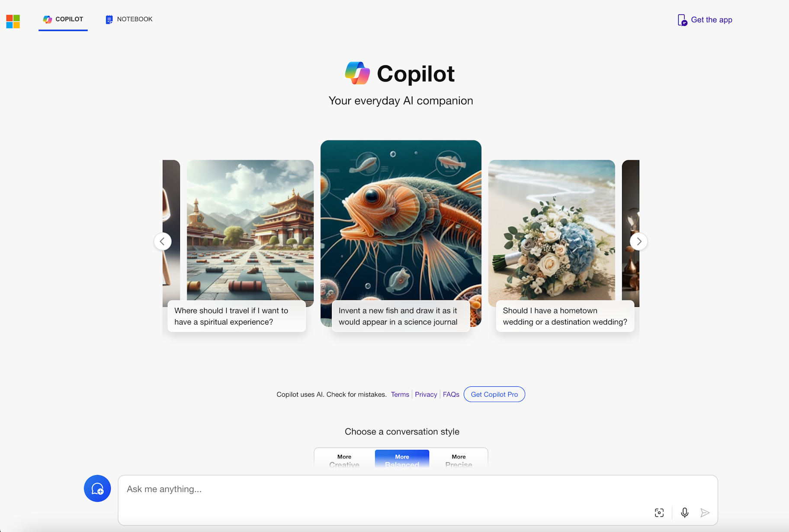
Task: Switch to the COPILOT tab
Action: click(x=63, y=19)
